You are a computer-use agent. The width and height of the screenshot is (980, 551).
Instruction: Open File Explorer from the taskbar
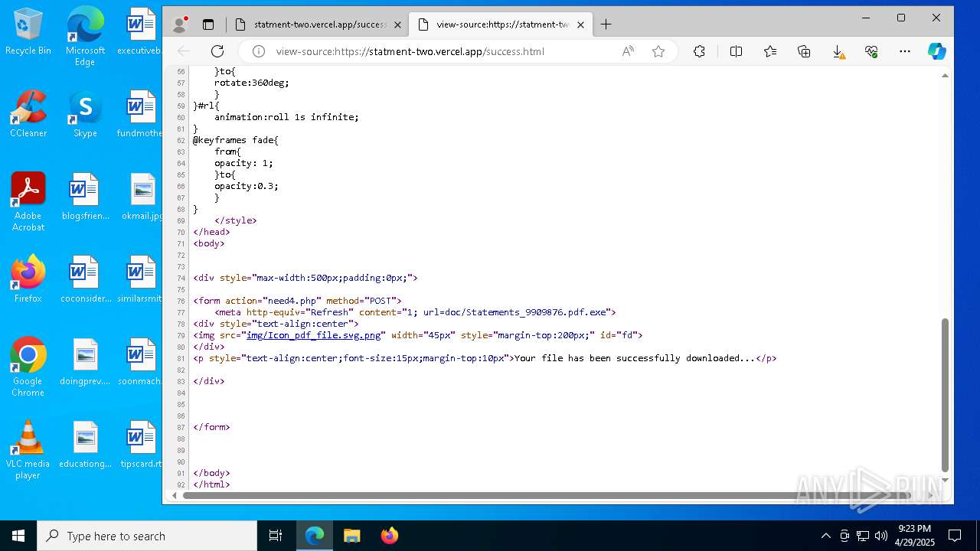(351, 536)
